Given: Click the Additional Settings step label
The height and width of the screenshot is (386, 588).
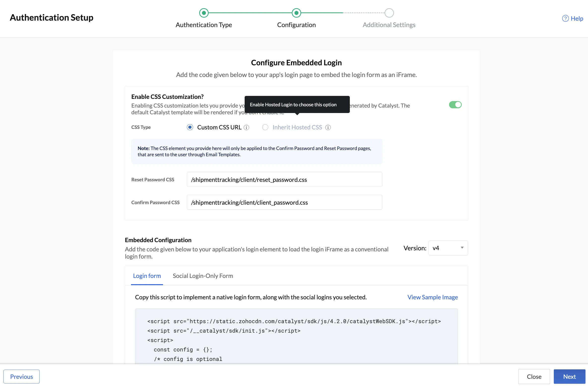Looking at the screenshot, I should [389, 25].
